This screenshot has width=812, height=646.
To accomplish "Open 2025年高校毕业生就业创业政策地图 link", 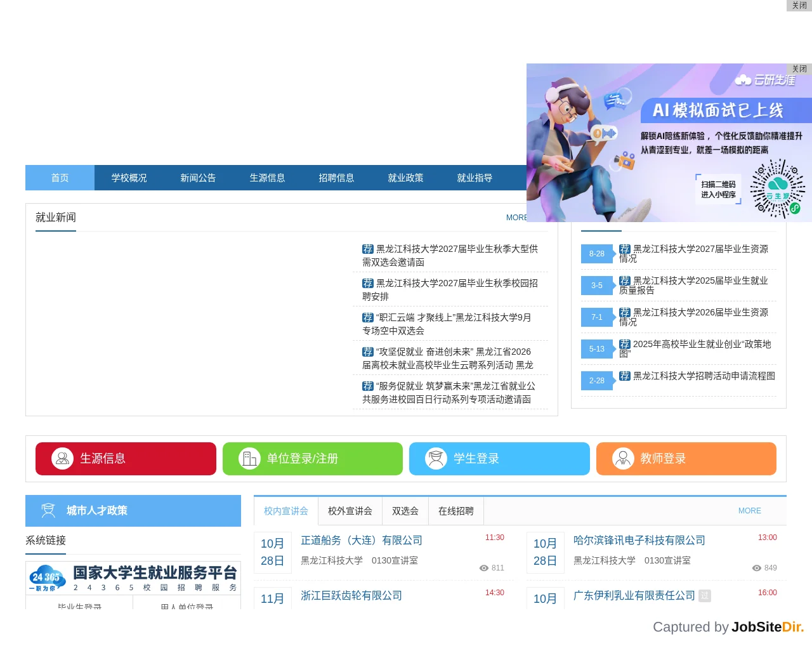I will coord(695,348).
